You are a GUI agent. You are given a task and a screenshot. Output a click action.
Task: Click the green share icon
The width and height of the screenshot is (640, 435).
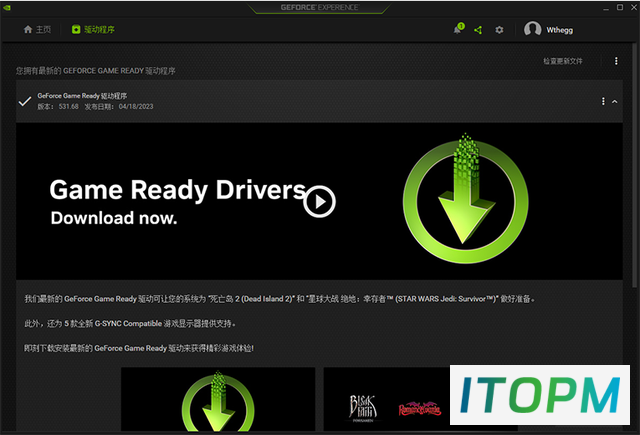point(478,30)
